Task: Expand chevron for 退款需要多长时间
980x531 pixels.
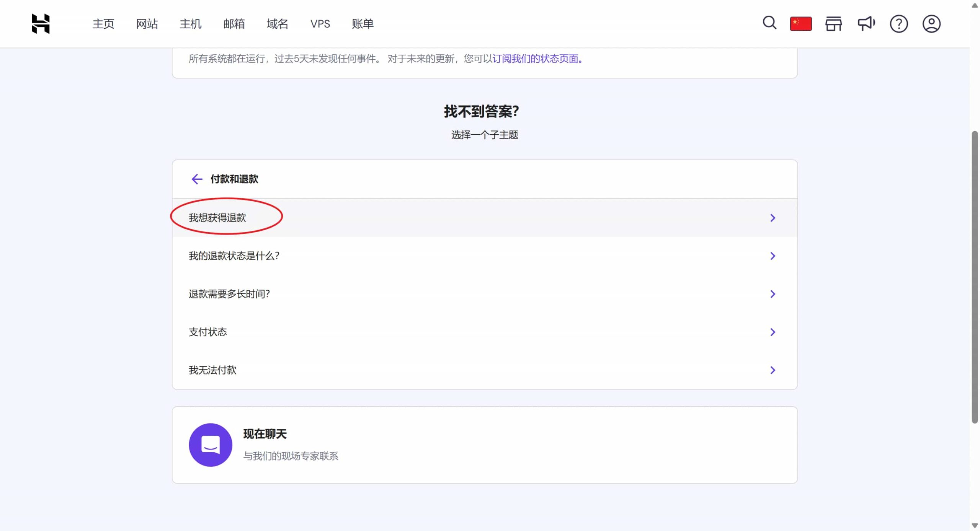Action: pos(772,294)
